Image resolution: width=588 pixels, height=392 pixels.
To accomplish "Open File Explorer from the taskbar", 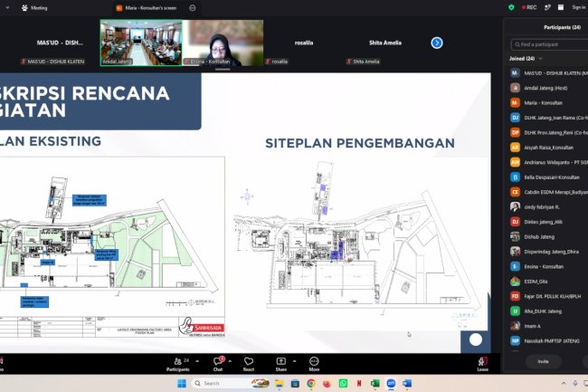I will coord(279,383).
